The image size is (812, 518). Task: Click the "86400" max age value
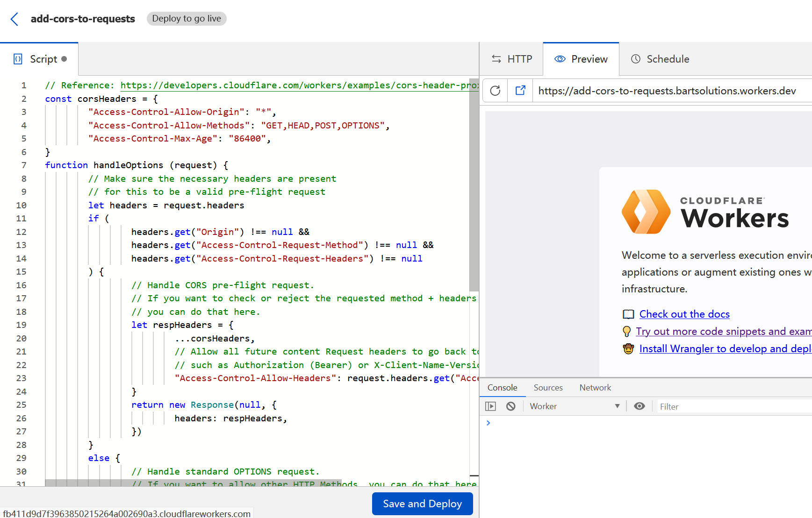(247, 139)
